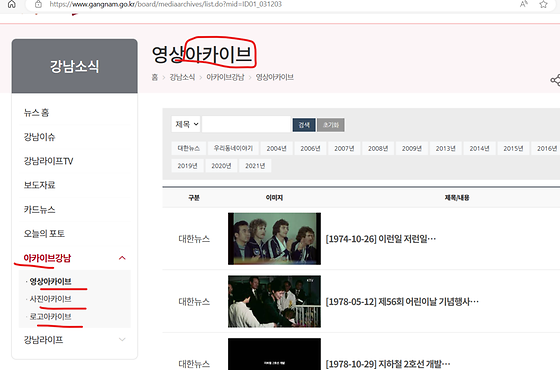The width and height of the screenshot is (560, 370).
Task: Filter videos by 2016년
Action: click(x=546, y=148)
